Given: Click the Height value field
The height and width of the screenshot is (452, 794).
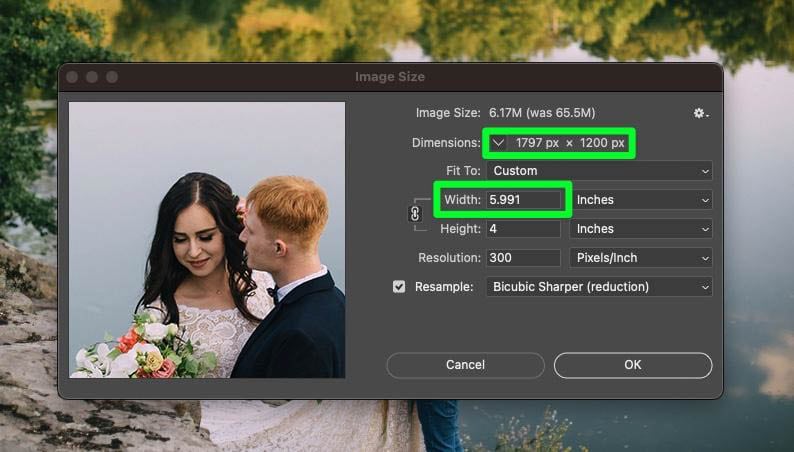Looking at the screenshot, I should pyautogui.click(x=523, y=229).
